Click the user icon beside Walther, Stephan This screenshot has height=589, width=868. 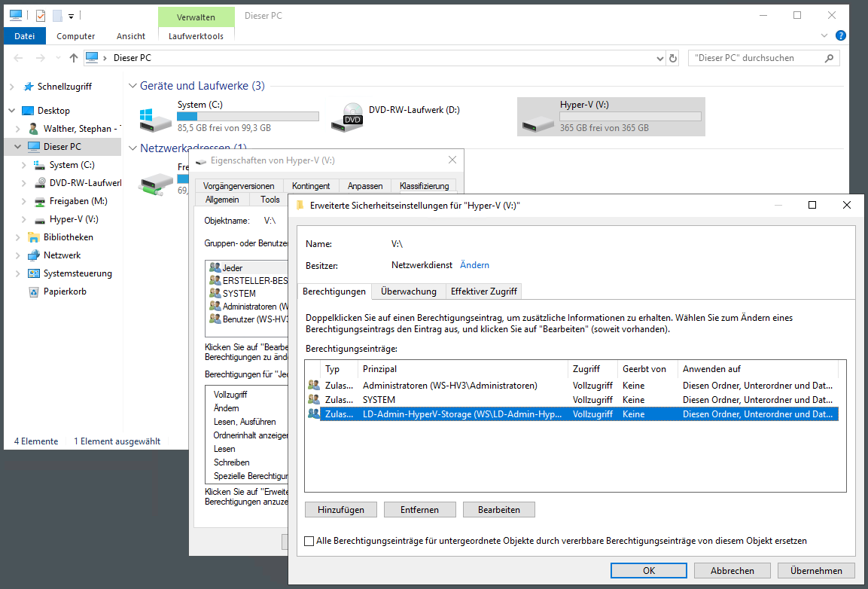click(x=34, y=129)
